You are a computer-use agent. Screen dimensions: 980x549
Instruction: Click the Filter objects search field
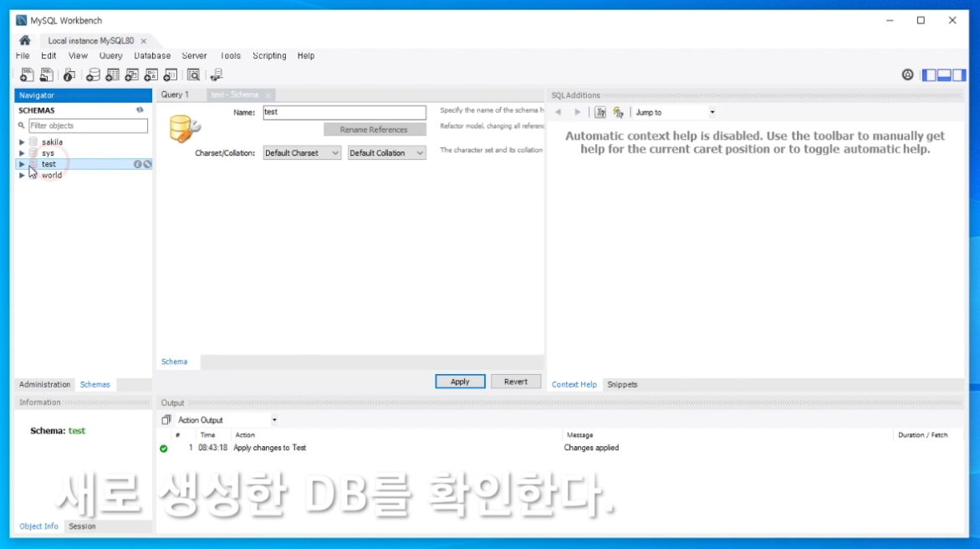(88, 126)
